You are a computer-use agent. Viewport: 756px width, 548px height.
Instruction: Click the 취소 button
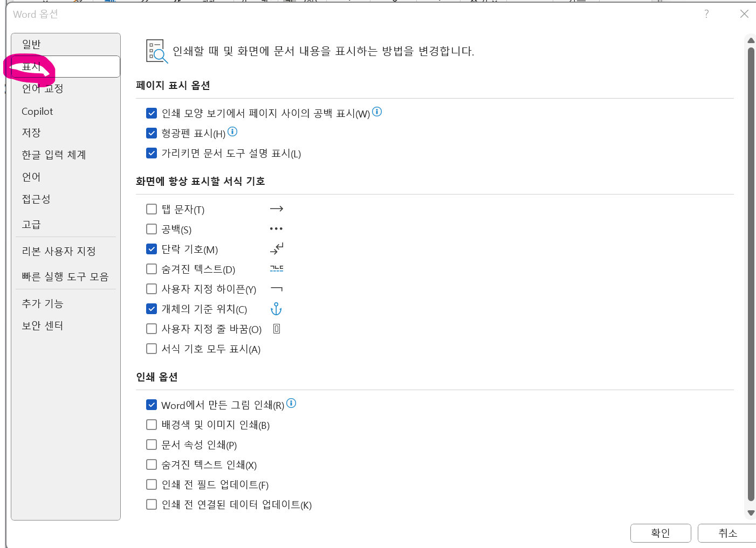click(x=728, y=533)
